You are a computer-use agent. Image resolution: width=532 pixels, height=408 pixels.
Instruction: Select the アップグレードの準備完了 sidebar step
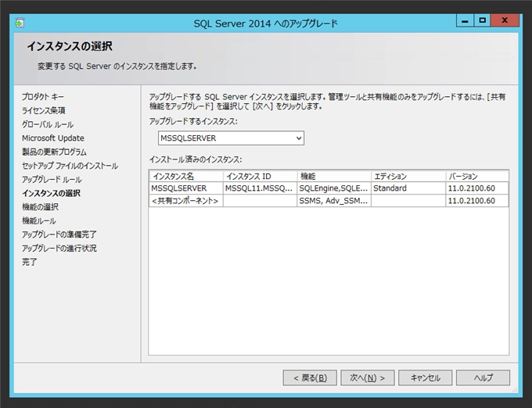coord(59,234)
